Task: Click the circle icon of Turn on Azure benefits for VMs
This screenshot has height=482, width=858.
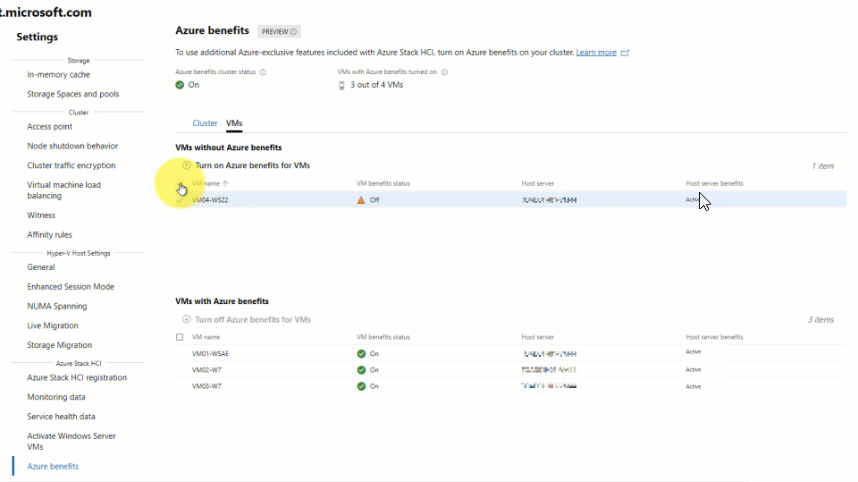Action: coord(186,165)
